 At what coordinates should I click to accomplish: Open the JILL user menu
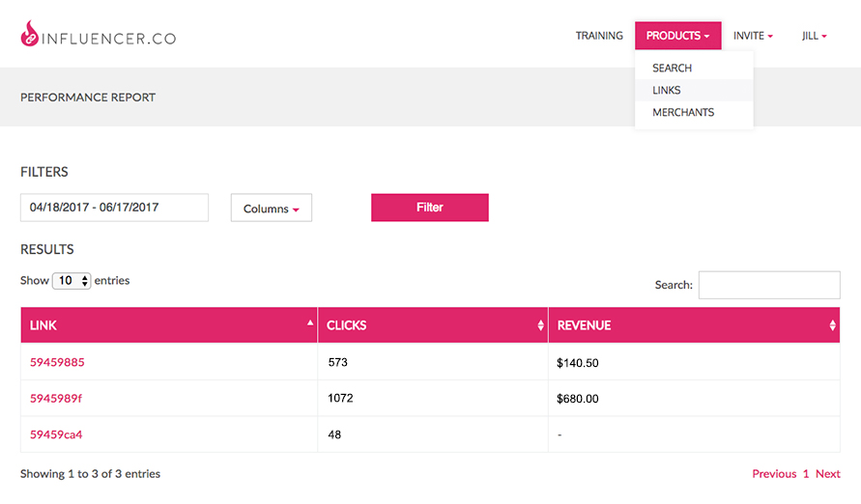[x=814, y=36]
